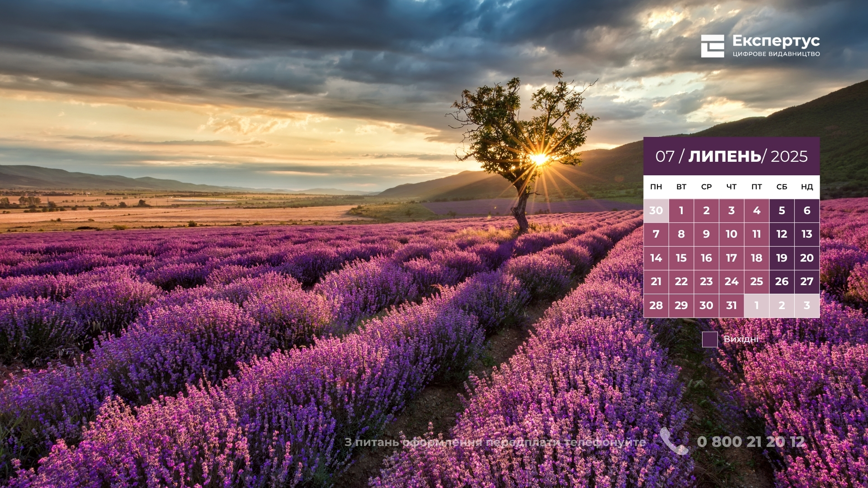Click the 'СР' weekday header
868x488 pixels.
click(x=706, y=187)
